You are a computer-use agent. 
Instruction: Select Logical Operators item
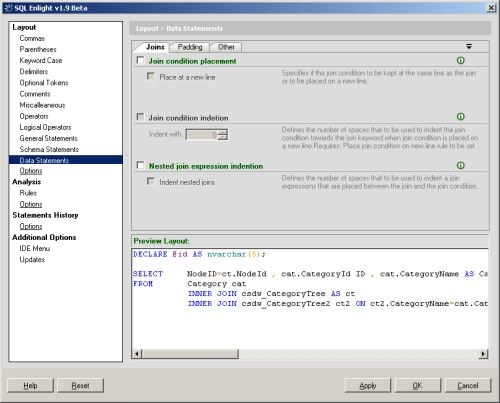coord(45,127)
